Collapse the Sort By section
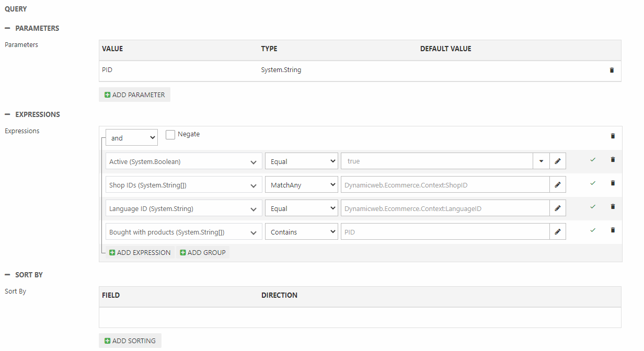The width and height of the screenshot is (644, 351). (x=8, y=275)
